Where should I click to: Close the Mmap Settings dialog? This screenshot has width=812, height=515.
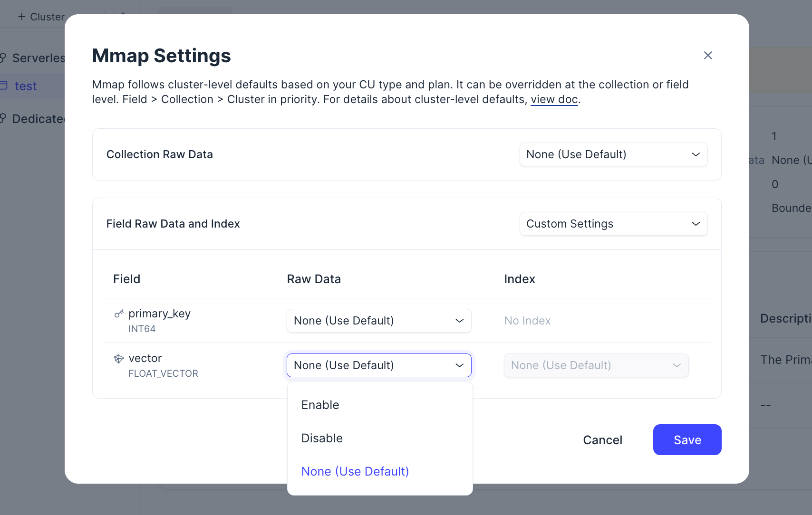707,56
